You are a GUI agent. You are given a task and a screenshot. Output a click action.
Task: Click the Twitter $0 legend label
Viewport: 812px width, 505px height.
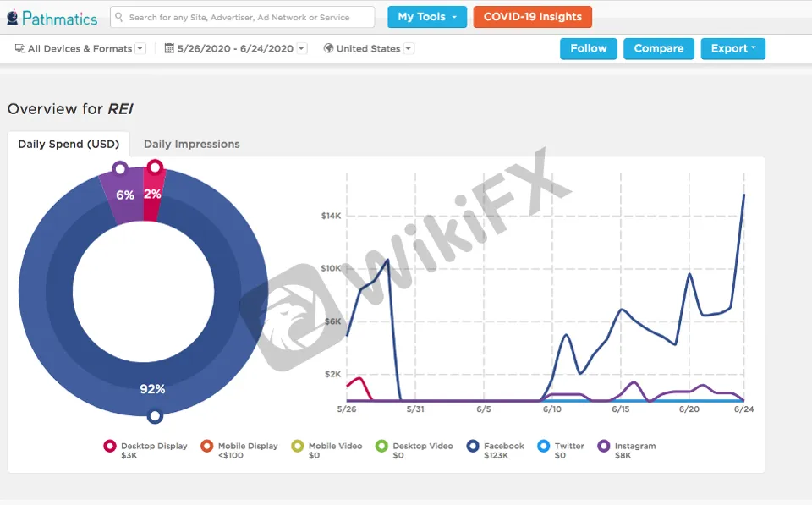click(x=569, y=451)
